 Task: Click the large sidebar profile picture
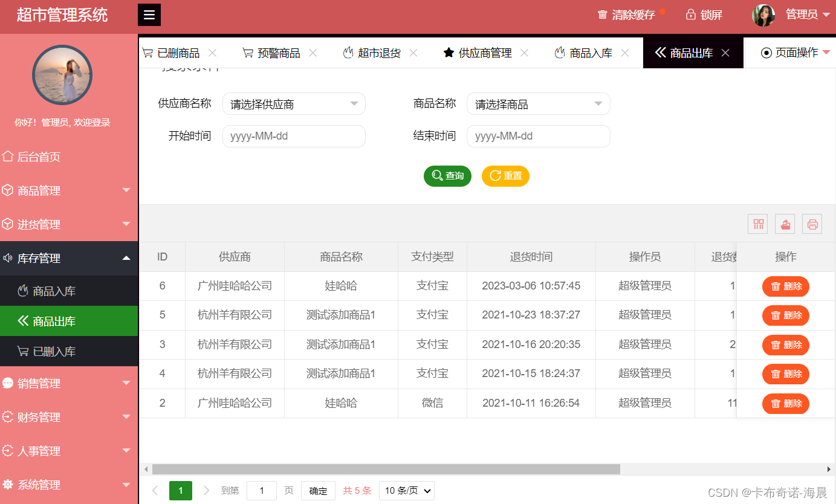coord(62,75)
